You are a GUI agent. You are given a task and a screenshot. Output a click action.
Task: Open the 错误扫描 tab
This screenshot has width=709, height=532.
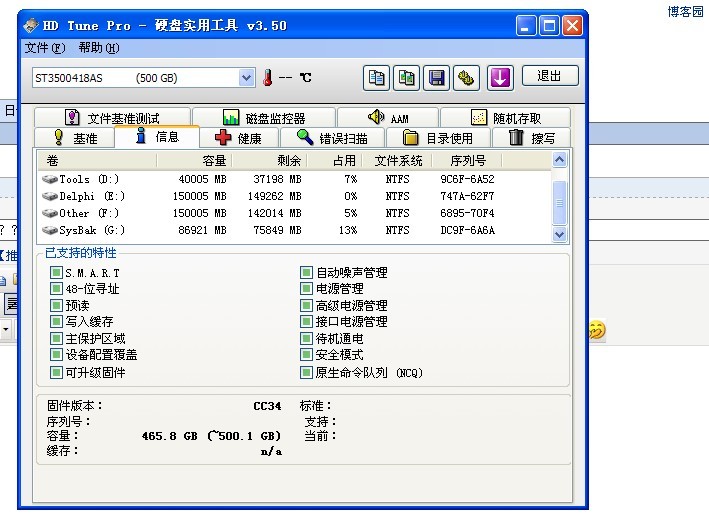pos(332,137)
